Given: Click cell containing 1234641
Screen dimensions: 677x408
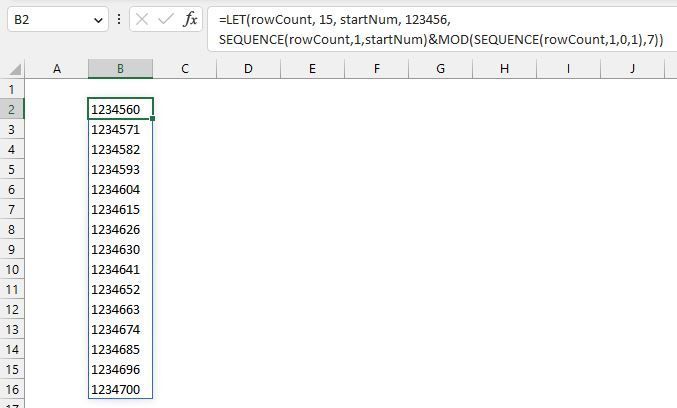Looking at the screenshot, I should tap(120, 269).
